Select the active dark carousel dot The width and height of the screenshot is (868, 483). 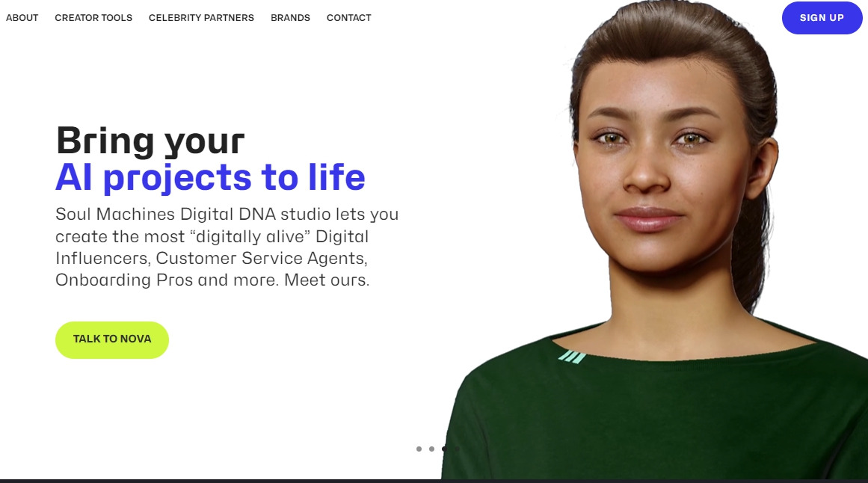pyautogui.click(x=445, y=449)
